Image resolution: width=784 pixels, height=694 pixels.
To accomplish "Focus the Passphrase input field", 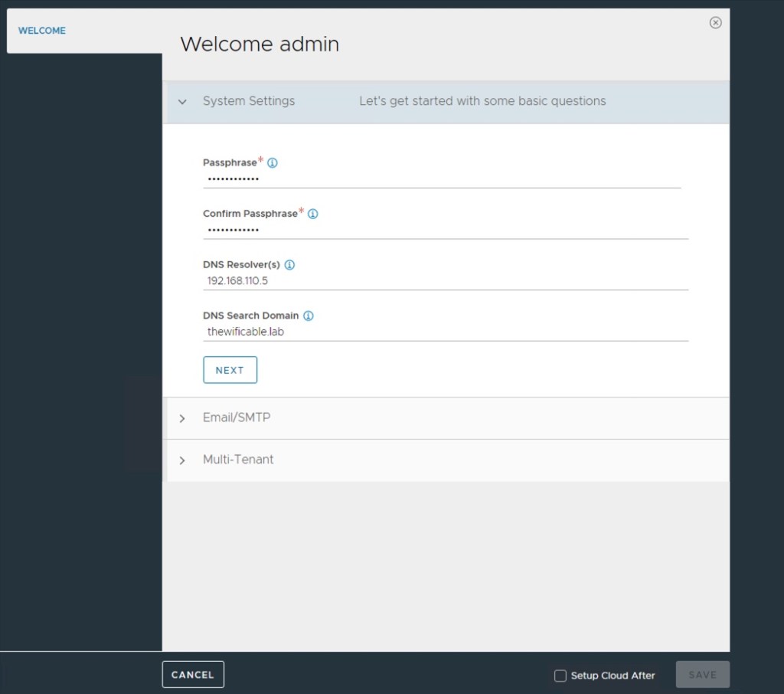I will [x=441, y=178].
